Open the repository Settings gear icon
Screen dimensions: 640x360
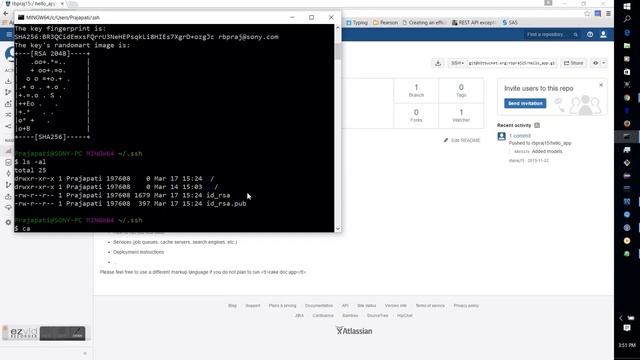click(x=8, y=222)
